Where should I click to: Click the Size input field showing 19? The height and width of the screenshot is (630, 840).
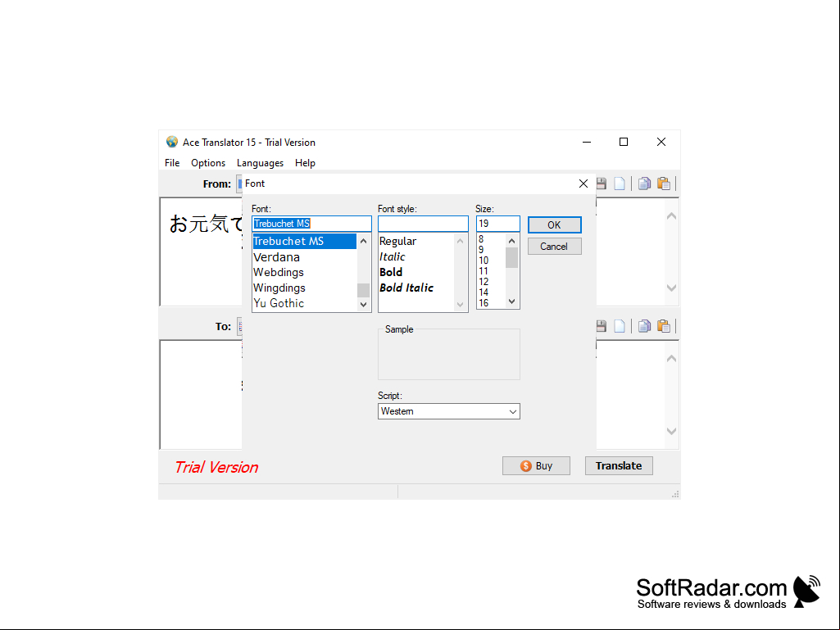pyautogui.click(x=498, y=224)
